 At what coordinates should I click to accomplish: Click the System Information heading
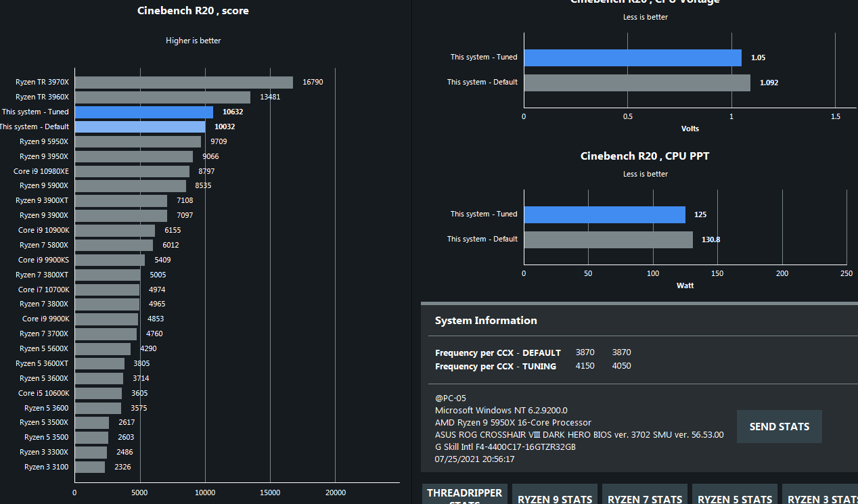point(486,320)
